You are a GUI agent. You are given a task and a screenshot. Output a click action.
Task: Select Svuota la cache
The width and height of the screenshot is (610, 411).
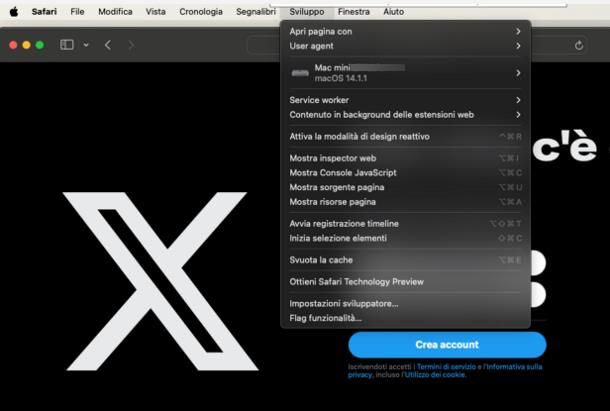405,260
